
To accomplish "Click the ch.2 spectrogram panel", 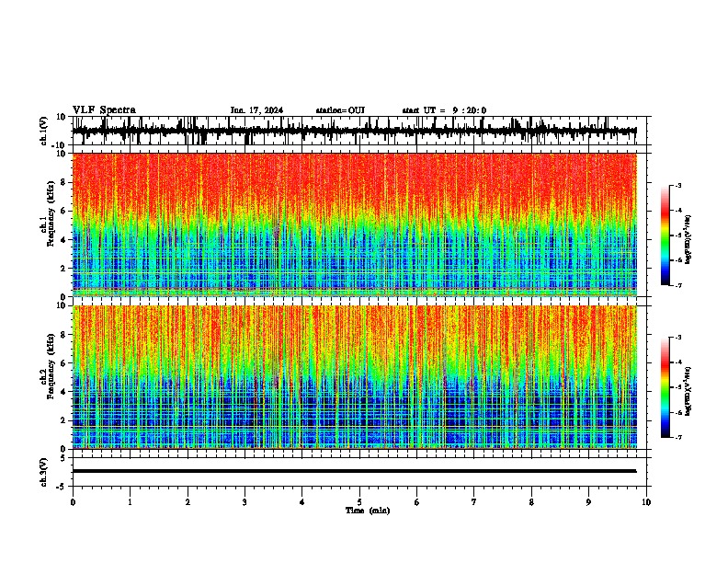I will [354, 377].
